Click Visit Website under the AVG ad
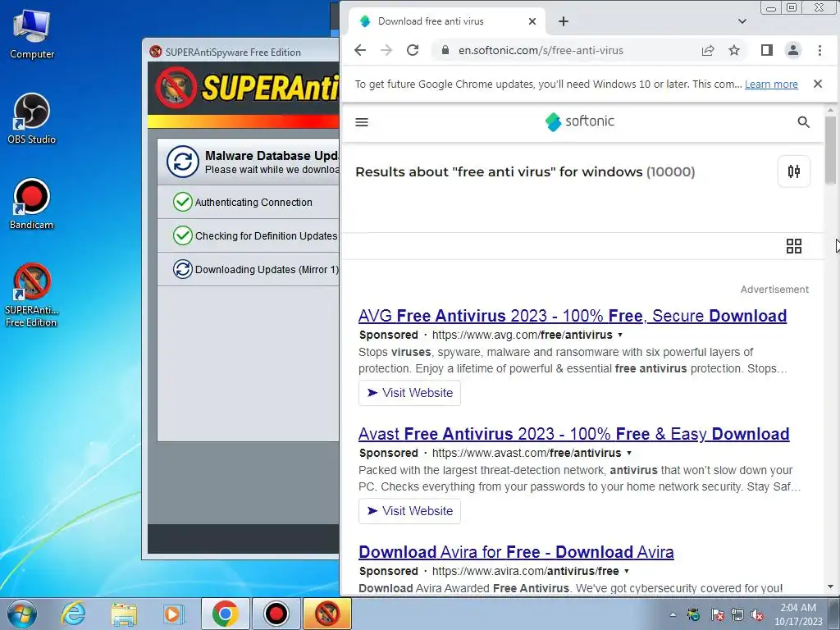Image resolution: width=840 pixels, height=630 pixels. tap(409, 393)
